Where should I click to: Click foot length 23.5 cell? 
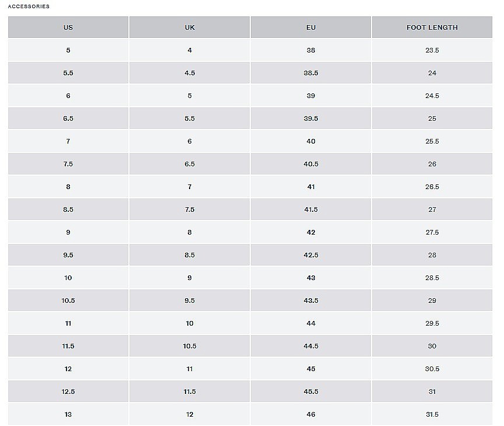click(432, 50)
